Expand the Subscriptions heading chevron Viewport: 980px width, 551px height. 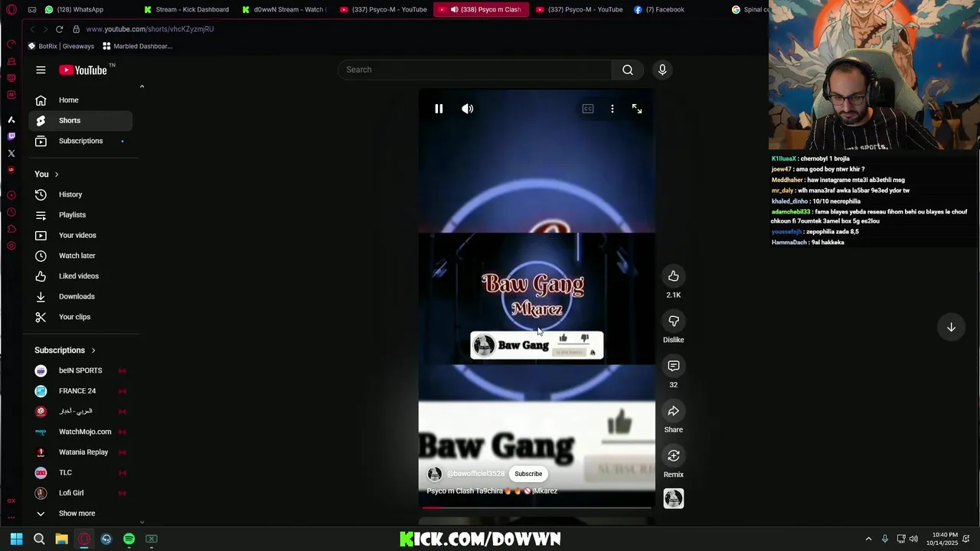[x=93, y=350]
